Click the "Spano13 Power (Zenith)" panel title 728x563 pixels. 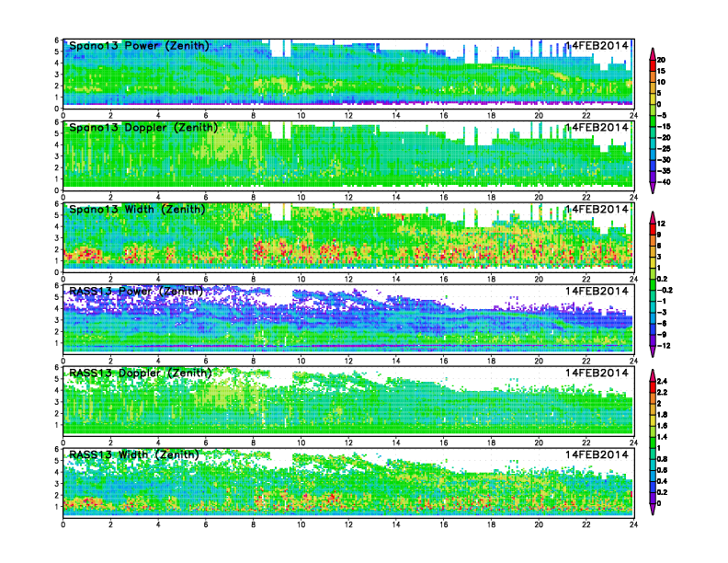[x=140, y=46]
